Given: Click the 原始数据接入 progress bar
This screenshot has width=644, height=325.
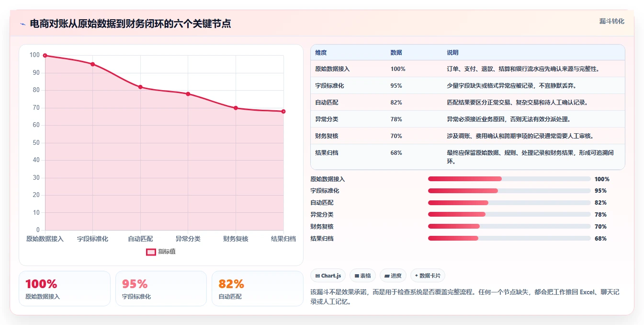Looking at the screenshot, I should [x=509, y=179].
